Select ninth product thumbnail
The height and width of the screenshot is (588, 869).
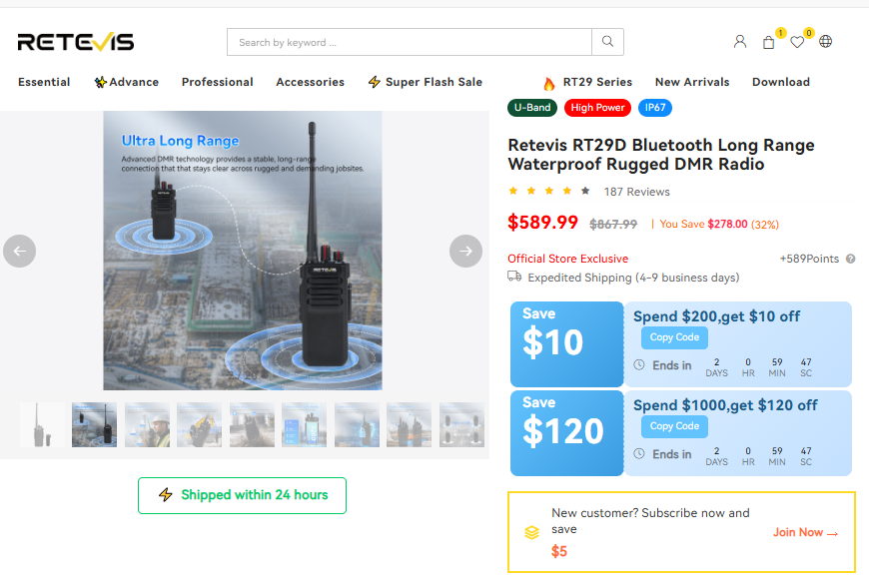tap(461, 424)
